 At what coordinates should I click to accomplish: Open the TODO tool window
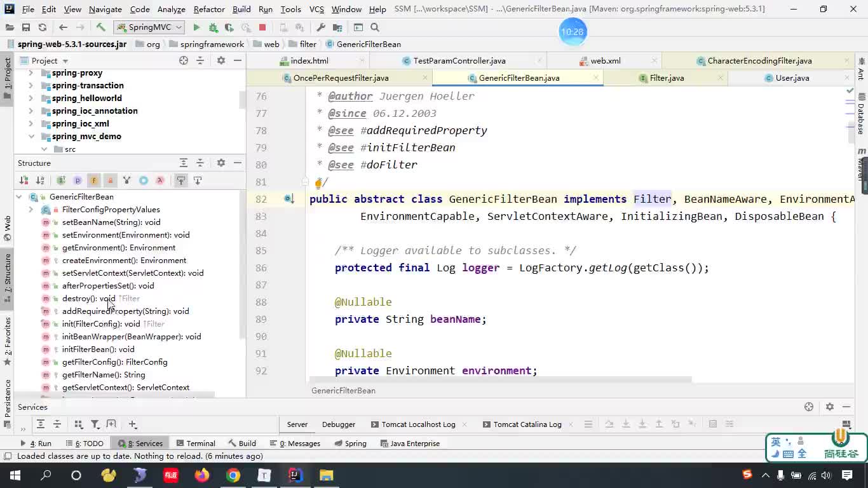[85, 444]
